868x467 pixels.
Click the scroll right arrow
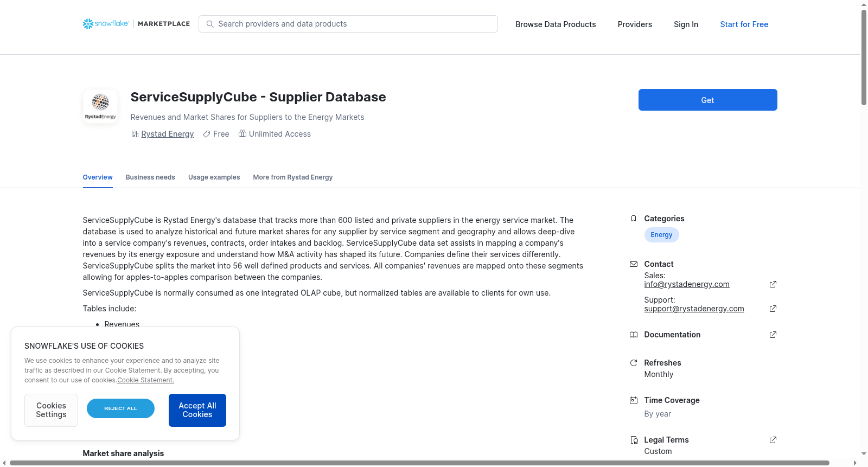point(856,463)
